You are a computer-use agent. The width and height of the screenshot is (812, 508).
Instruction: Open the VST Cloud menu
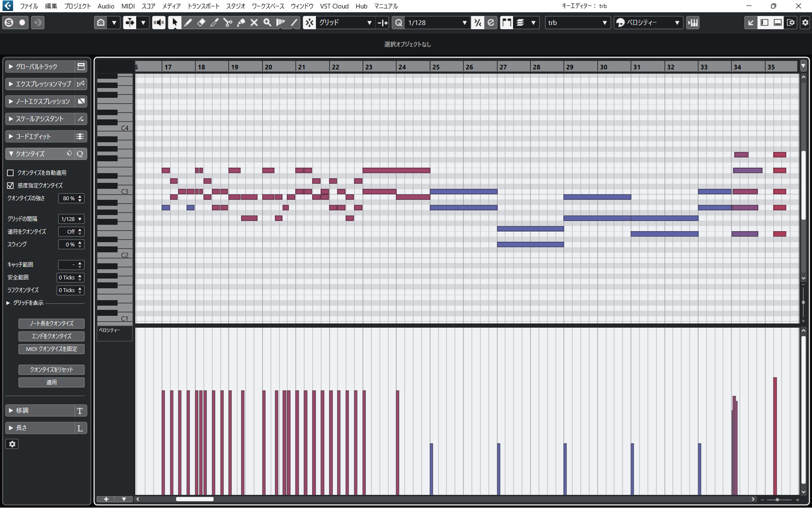point(334,6)
